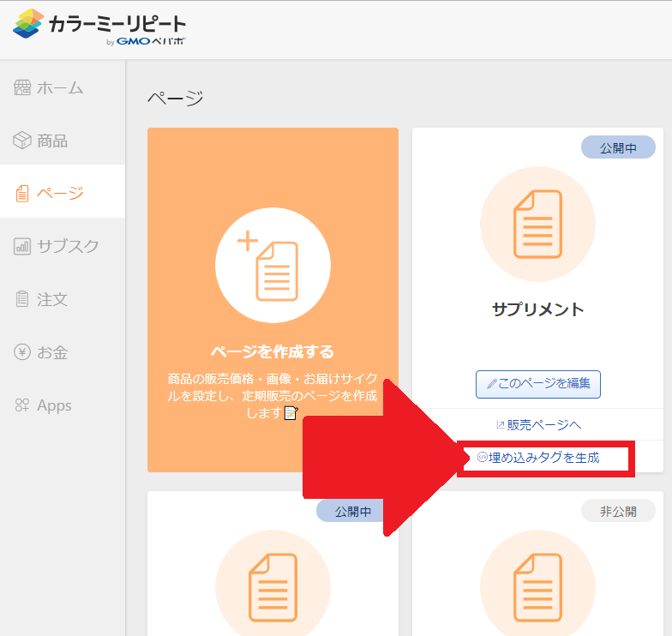
Task: Click the external-link icon beside 販売ページへ
Action: pos(501,425)
